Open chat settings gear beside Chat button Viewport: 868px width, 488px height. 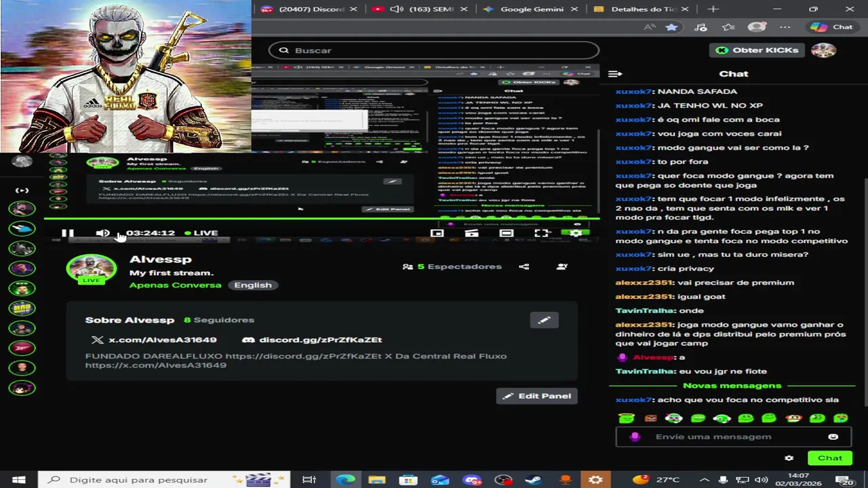(789, 458)
